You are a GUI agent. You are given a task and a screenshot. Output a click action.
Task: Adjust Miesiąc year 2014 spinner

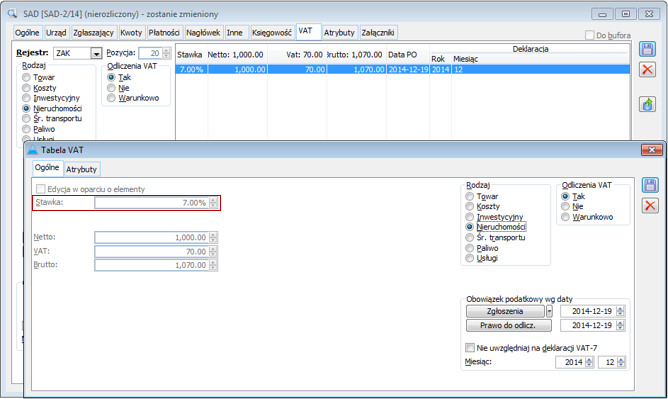click(589, 362)
